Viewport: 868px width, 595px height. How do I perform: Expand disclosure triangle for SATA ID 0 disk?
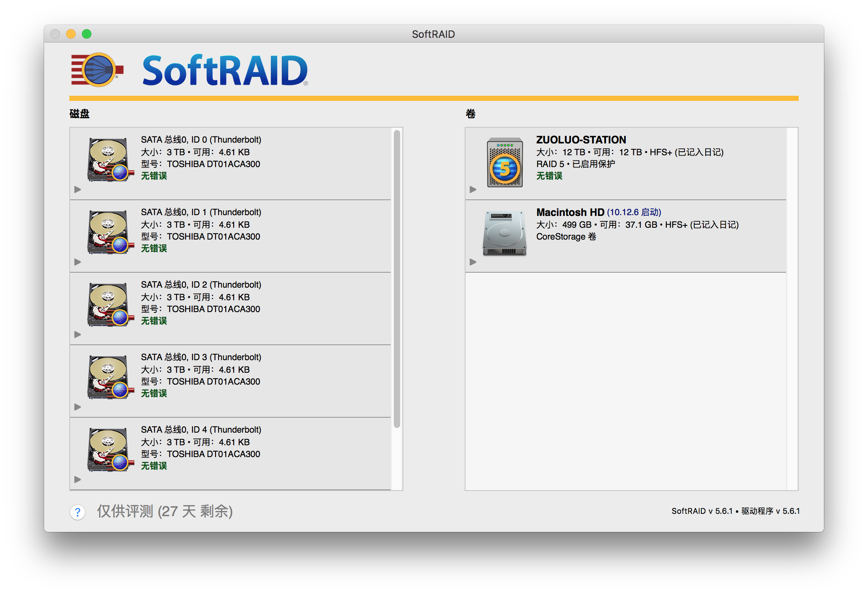tap(78, 190)
